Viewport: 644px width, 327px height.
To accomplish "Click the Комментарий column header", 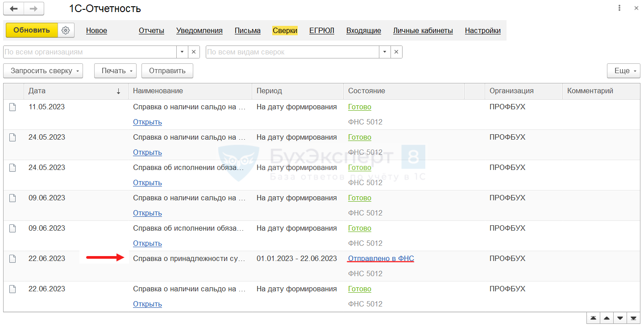I will tap(601, 91).
